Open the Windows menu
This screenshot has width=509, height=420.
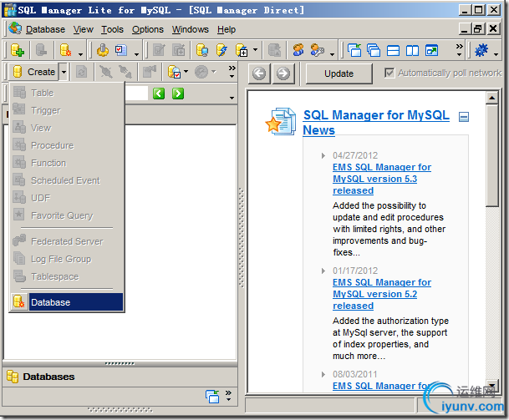(191, 29)
